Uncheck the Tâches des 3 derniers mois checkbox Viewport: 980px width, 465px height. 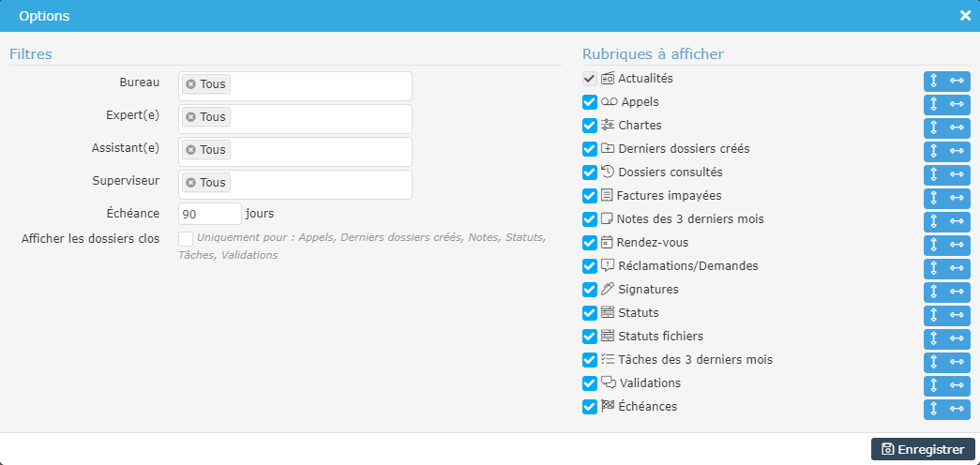590,360
